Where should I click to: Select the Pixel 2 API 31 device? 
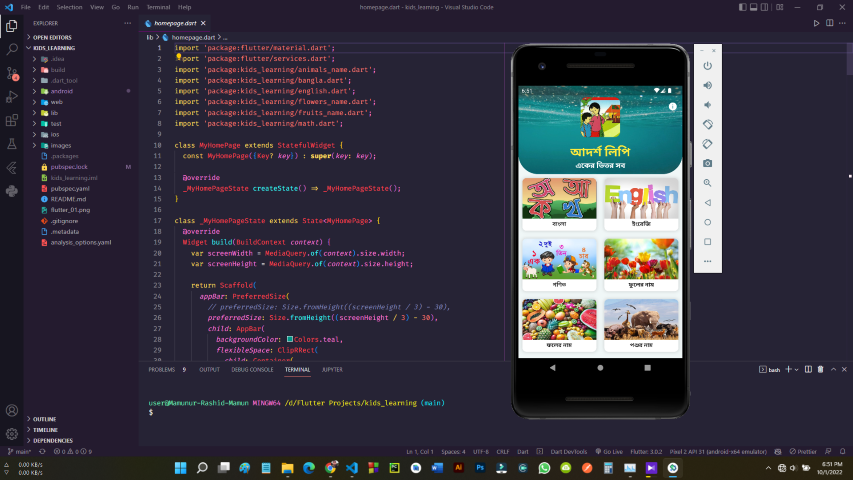718,452
